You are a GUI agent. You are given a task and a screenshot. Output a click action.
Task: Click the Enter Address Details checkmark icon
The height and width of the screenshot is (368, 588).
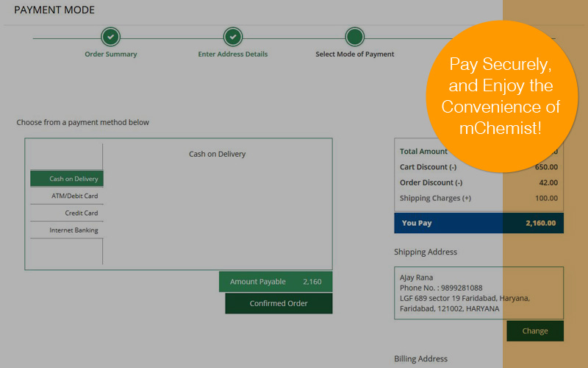click(x=233, y=37)
